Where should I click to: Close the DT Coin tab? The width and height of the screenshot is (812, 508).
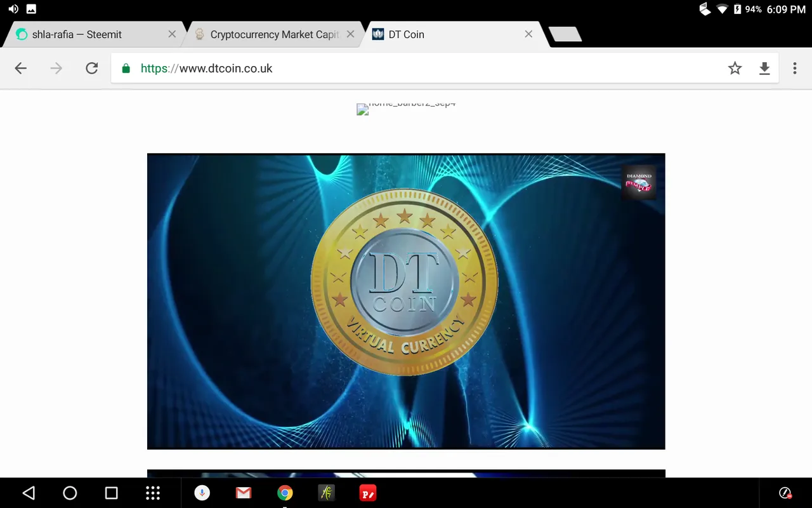click(x=528, y=34)
